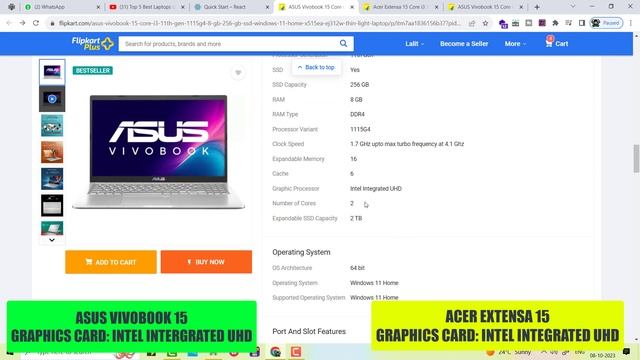640x360 pixels.
Task: Click the Back to top button
Action: 316,67
